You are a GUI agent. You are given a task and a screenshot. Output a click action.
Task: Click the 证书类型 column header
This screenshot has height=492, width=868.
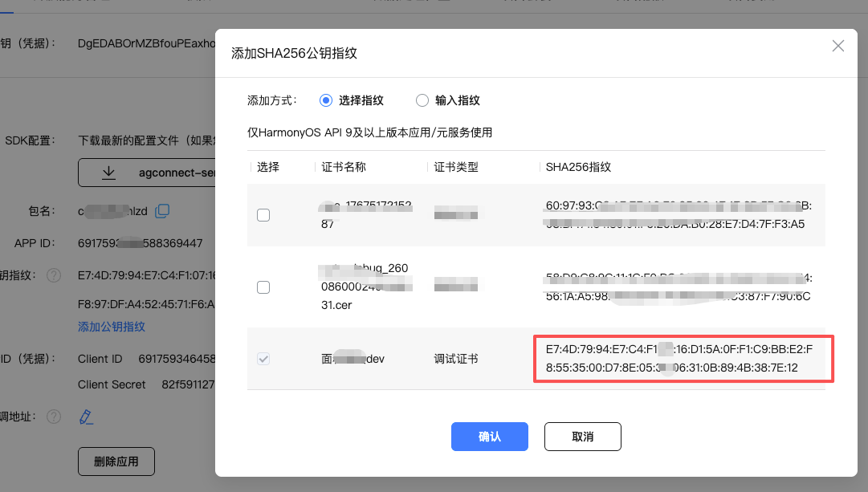(x=455, y=167)
